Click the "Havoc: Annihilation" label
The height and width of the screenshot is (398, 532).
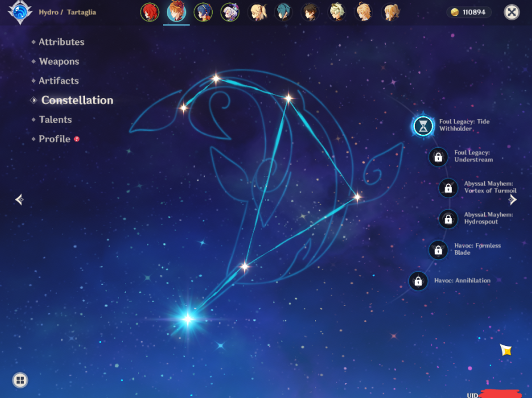coord(462,281)
